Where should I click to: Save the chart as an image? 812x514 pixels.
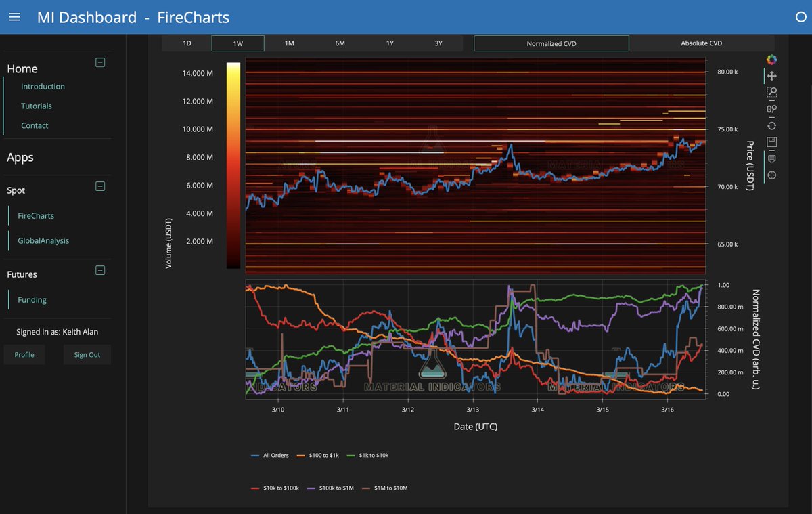(771, 142)
